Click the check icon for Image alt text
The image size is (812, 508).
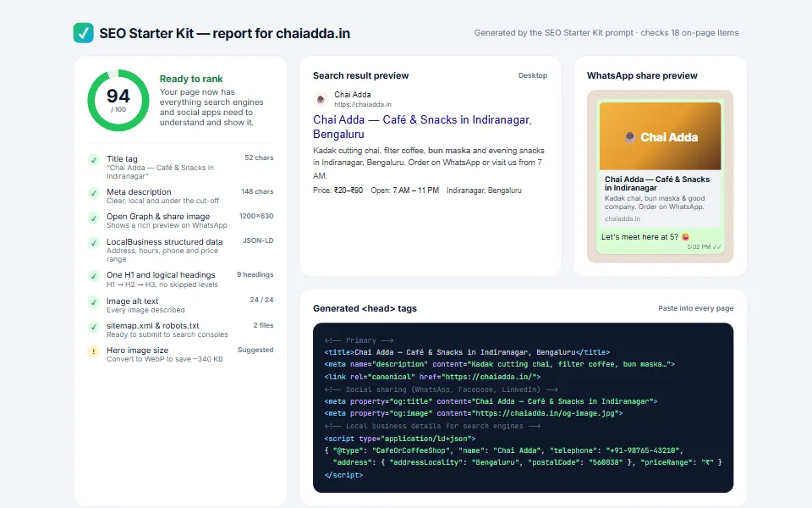(93, 301)
